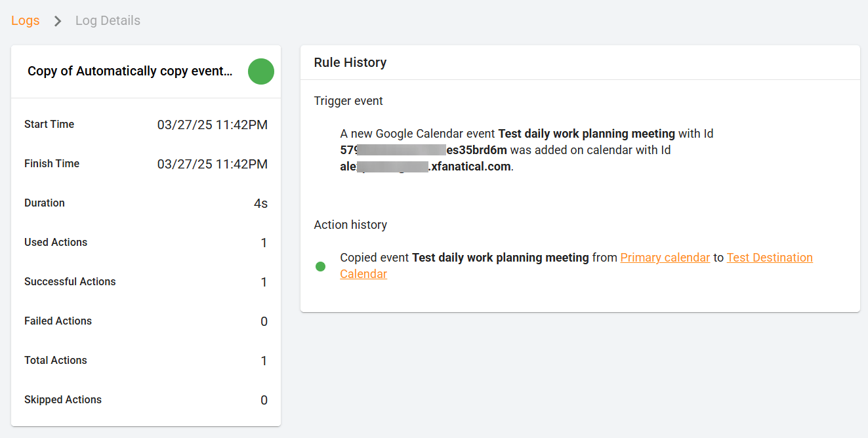Click the breadcrumb chevron separator arrow
The width and height of the screenshot is (868, 438).
[x=58, y=21]
